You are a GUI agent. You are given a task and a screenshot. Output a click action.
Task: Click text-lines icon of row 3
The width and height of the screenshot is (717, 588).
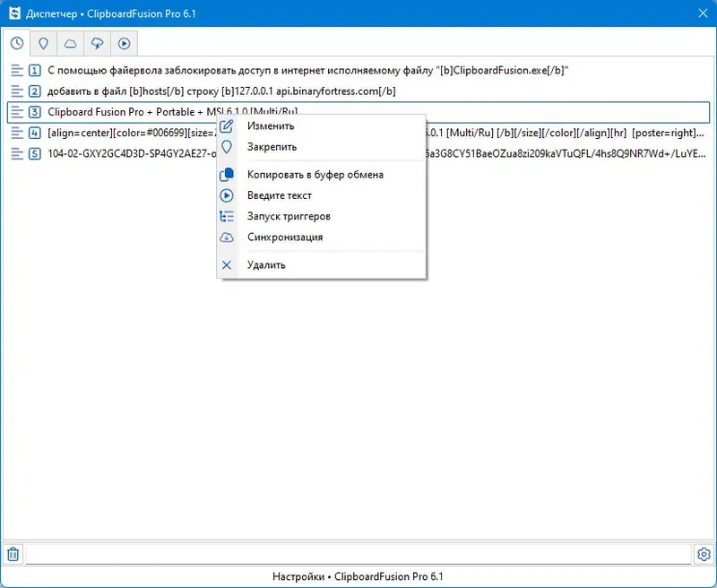click(x=17, y=112)
